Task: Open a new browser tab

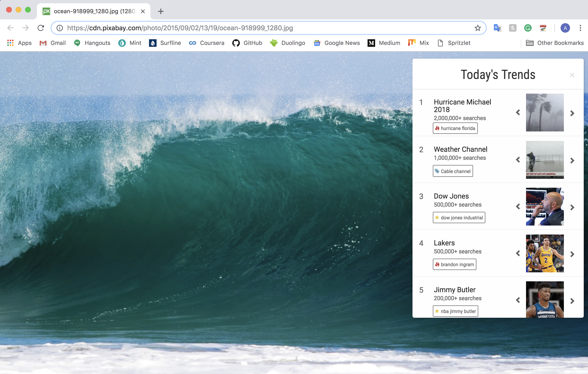Action: 161,11
